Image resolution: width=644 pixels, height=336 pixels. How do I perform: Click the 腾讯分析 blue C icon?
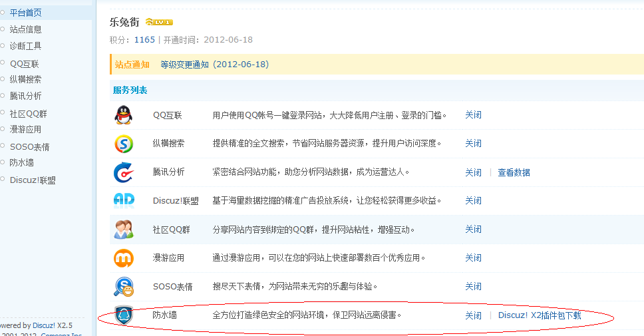click(x=124, y=172)
